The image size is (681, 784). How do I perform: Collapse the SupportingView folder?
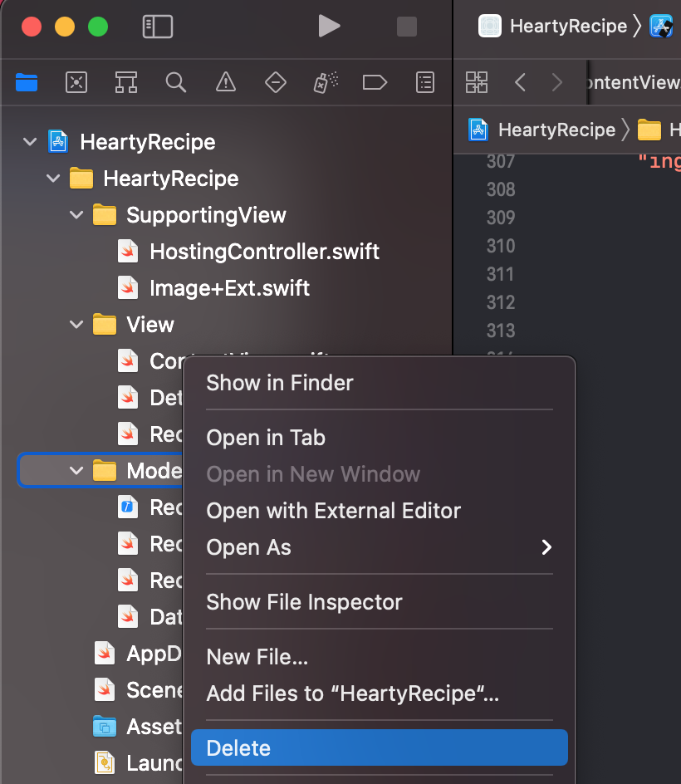point(76,215)
